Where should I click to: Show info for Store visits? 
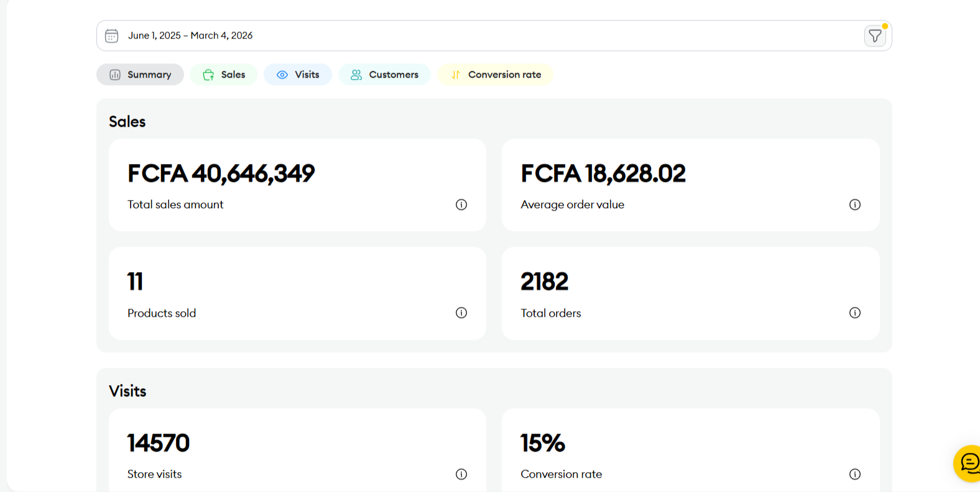pos(461,474)
